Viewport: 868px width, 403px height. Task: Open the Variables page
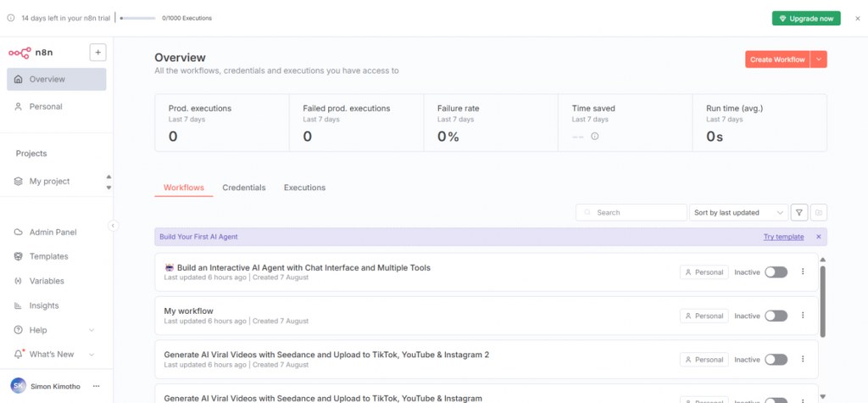(57, 281)
